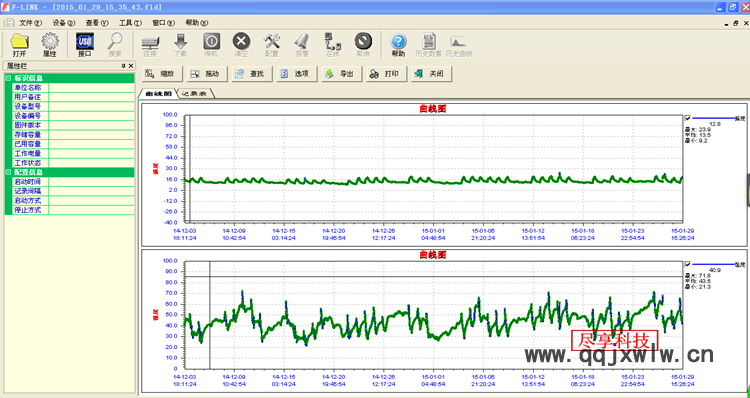Toggle the temperature curve legend checkbox
750x398 pixels.
[x=687, y=118]
